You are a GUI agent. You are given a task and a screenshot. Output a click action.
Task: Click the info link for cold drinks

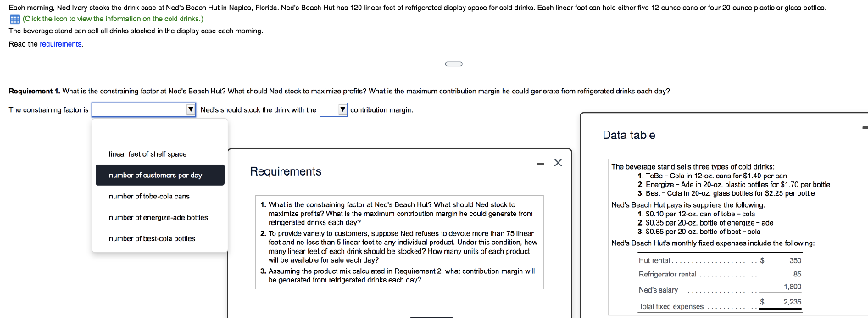pos(114,19)
